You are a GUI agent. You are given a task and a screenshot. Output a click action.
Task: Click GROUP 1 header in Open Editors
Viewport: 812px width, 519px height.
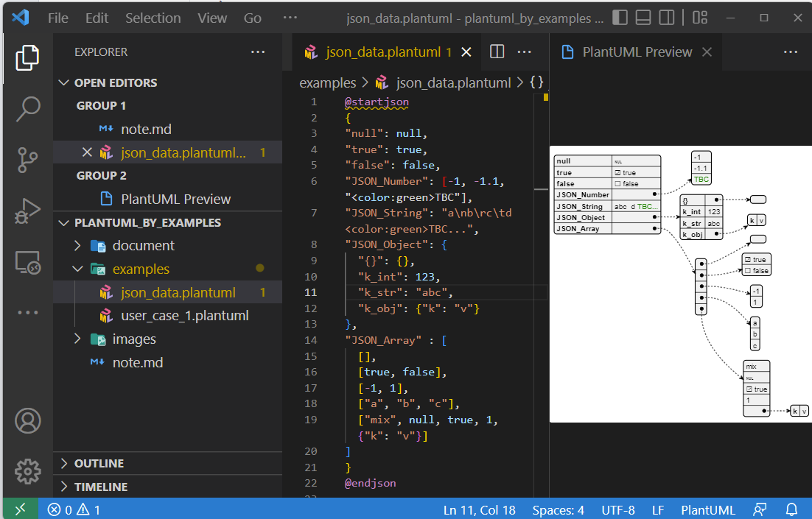pos(102,105)
